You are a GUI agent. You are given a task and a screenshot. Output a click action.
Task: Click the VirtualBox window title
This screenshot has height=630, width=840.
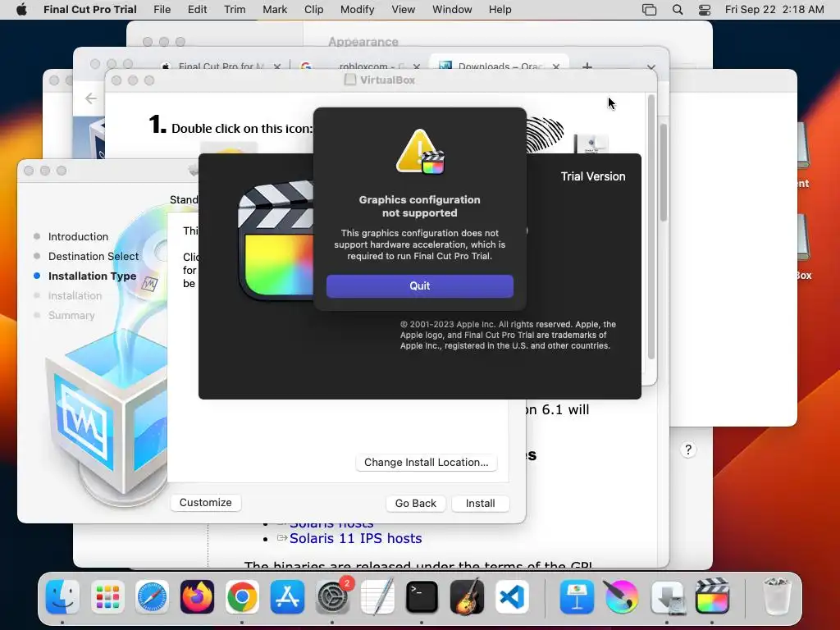(x=387, y=80)
